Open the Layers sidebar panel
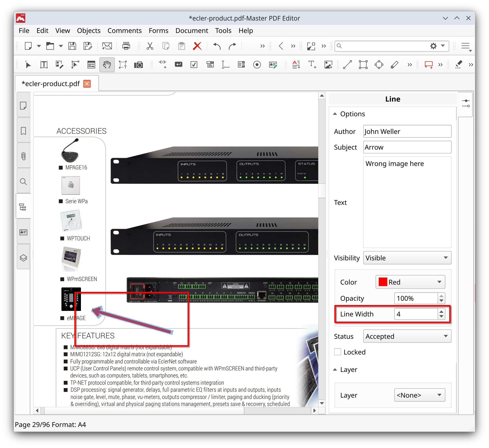The height and width of the screenshot is (448, 489). [x=23, y=258]
